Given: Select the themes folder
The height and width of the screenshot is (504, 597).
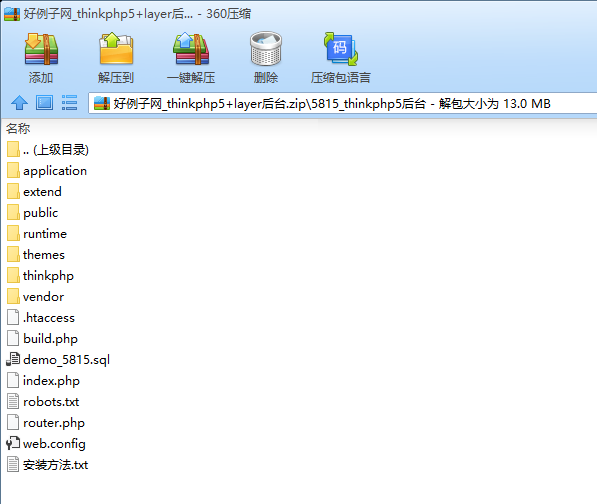Looking at the screenshot, I should click(36, 255).
